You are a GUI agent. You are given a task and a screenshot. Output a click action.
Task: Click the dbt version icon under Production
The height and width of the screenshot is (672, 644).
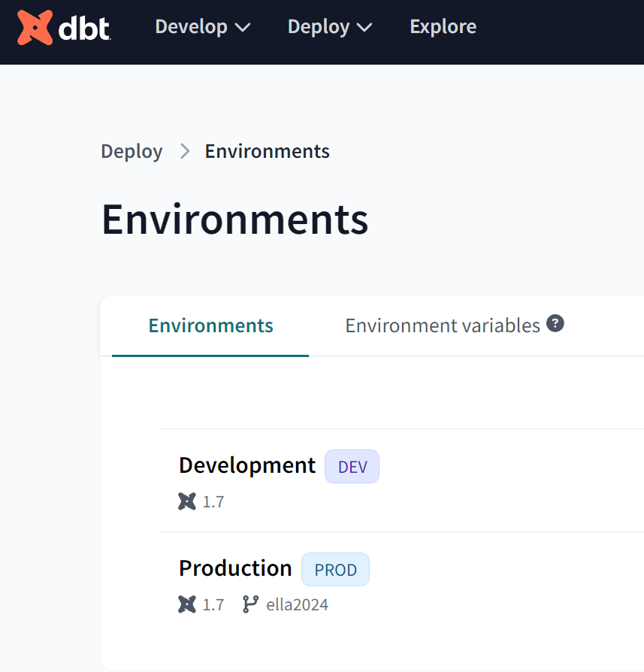click(187, 604)
